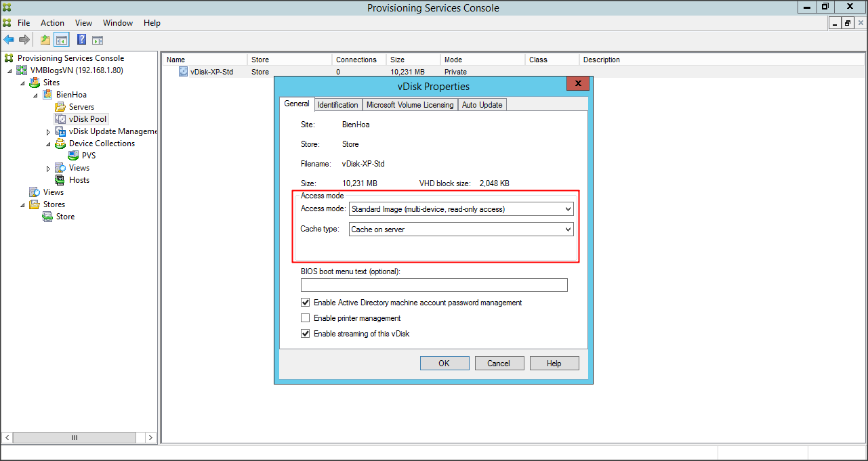Click the vDisk-XP-Std disk icon in list
The image size is (868, 461).
pos(183,72)
